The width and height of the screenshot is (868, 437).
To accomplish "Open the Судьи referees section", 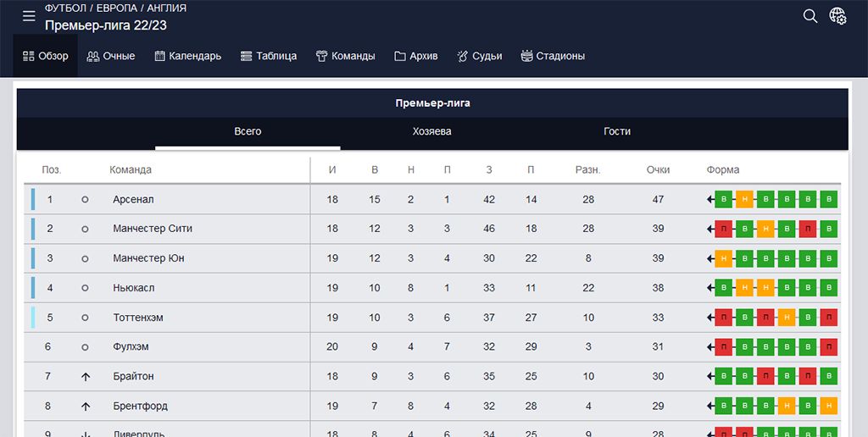I will coord(479,56).
